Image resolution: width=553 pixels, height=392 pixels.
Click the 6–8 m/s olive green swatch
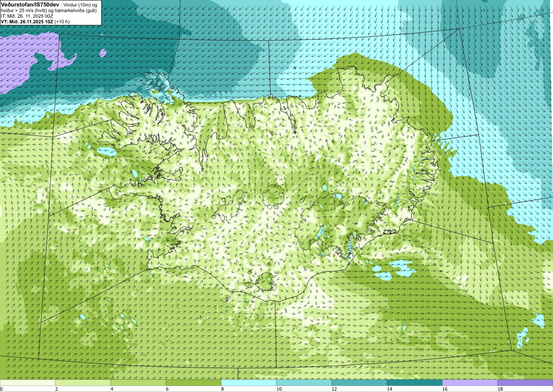click(194, 383)
